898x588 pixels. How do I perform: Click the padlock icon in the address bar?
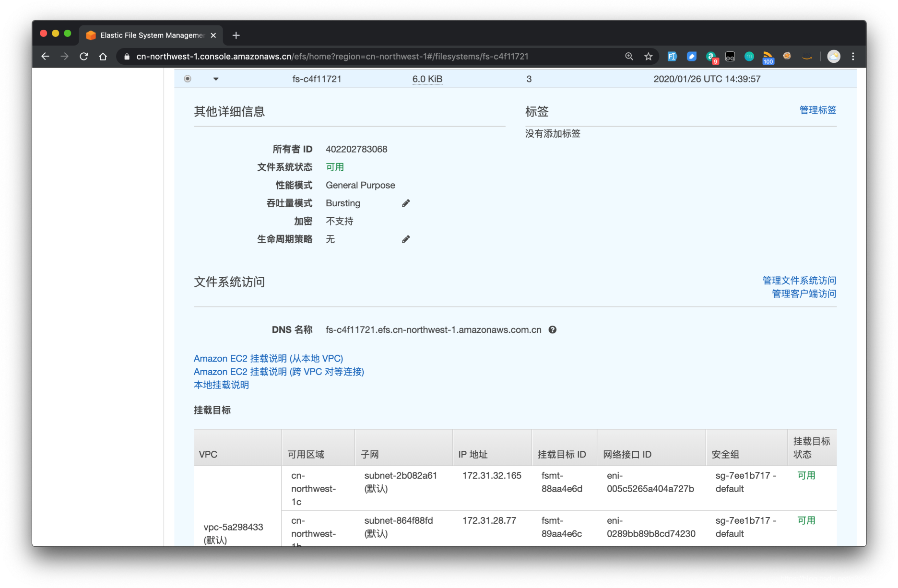point(126,56)
